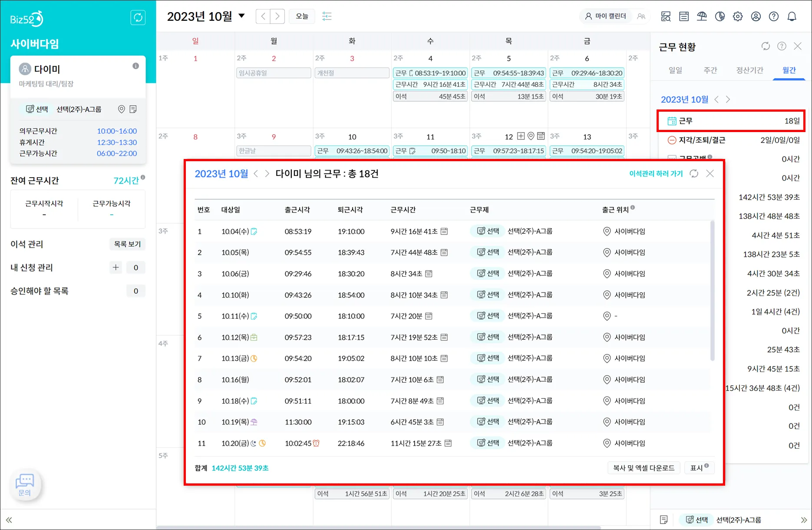Select the 마이 캘린더 view
This screenshot has width=812, height=530.
click(606, 17)
